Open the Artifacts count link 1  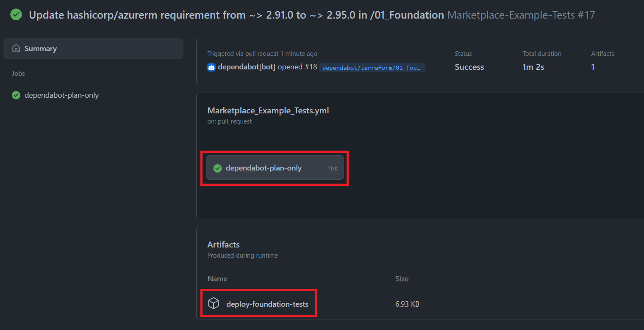point(593,67)
